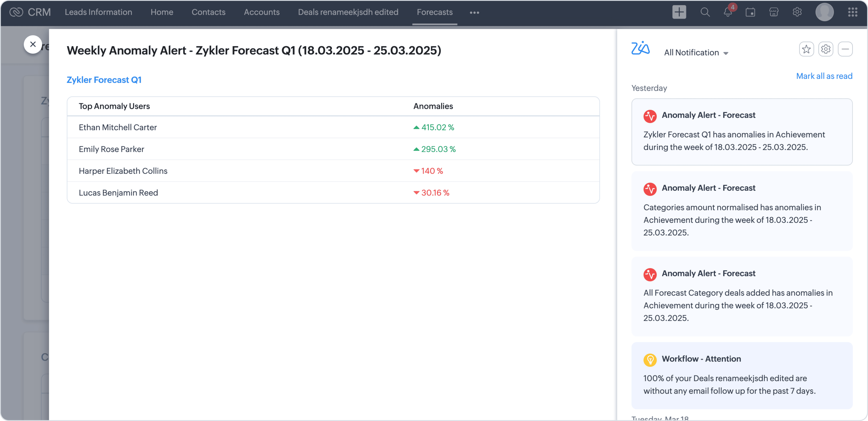Open the more modules ellipsis menu
This screenshot has height=421, width=868.
tap(474, 13)
